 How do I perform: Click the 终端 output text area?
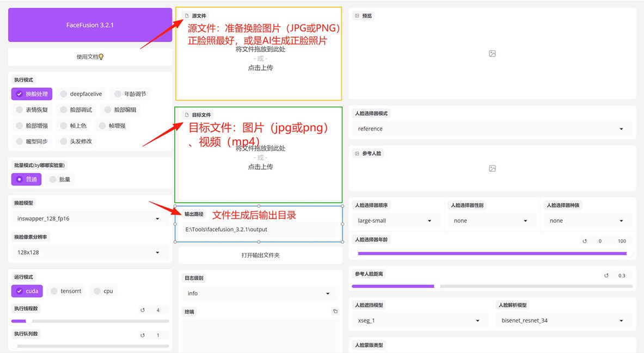(x=260, y=336)
